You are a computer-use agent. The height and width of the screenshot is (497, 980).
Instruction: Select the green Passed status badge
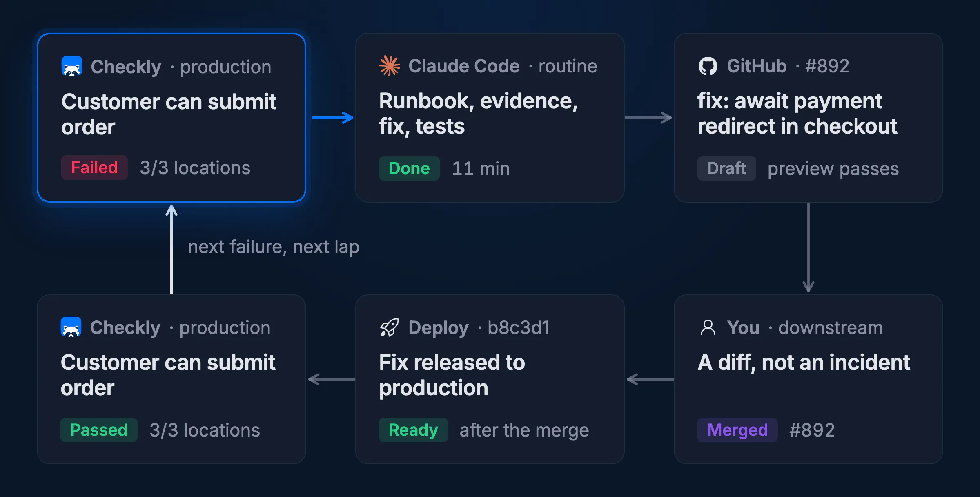click(99, 430)
